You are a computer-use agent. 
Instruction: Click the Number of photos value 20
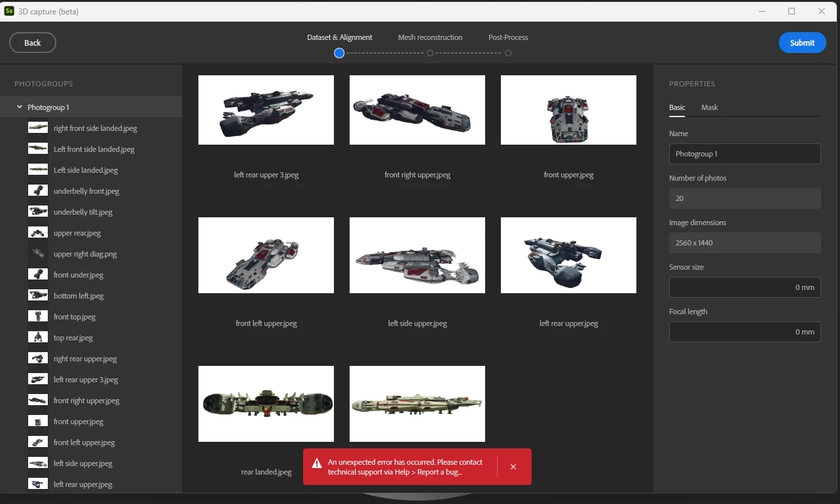(x=744, y=198)
